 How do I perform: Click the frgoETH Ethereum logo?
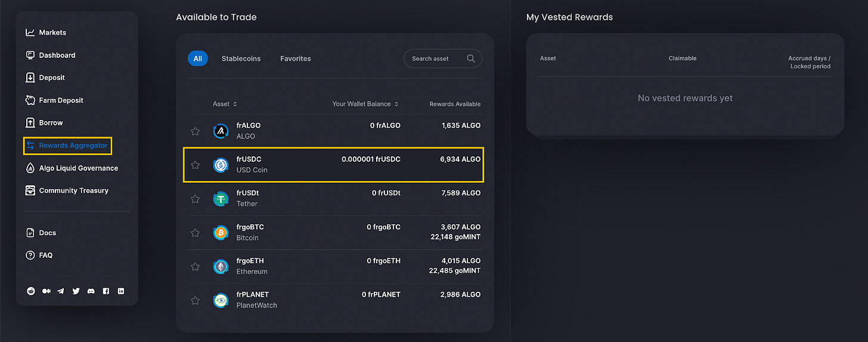221,266
